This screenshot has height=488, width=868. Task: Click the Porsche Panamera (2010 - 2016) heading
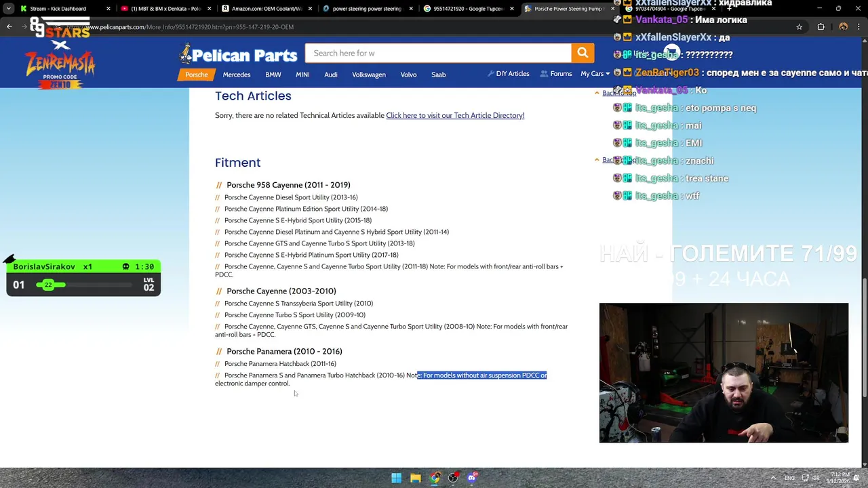(x=284, y=351)
